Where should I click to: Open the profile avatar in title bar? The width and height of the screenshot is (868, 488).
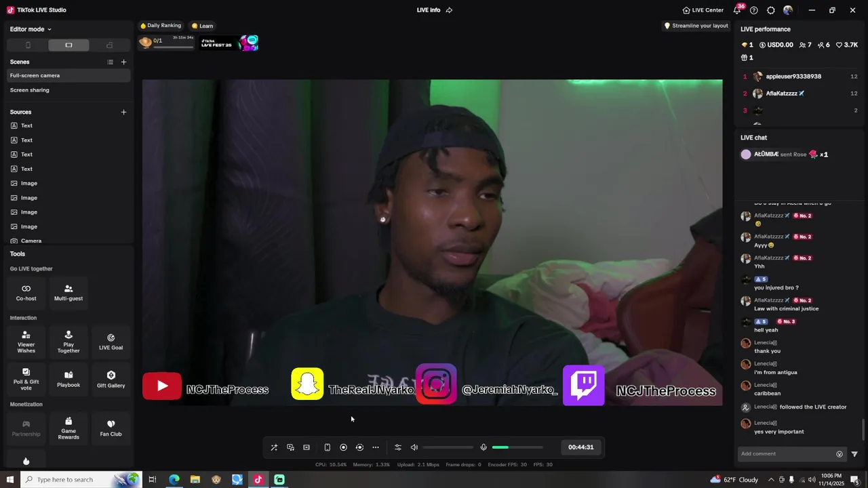click(788, 10)
